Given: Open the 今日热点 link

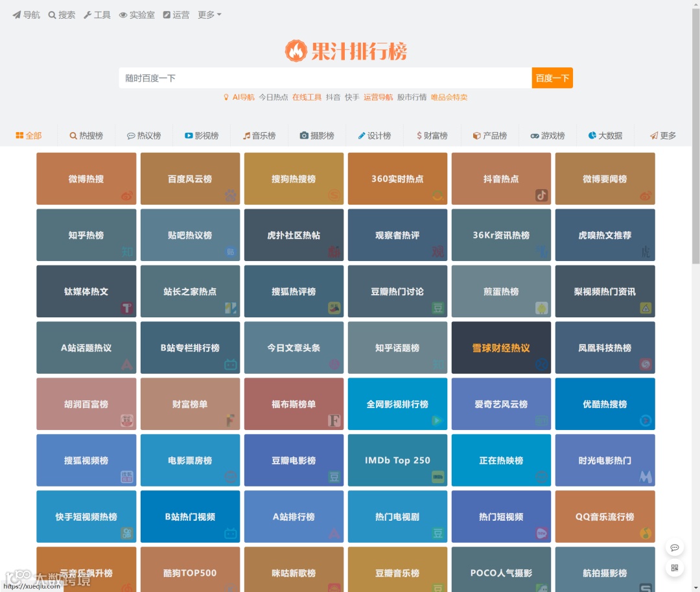Looking at the screenshot, I should click(x=274, y=97).
